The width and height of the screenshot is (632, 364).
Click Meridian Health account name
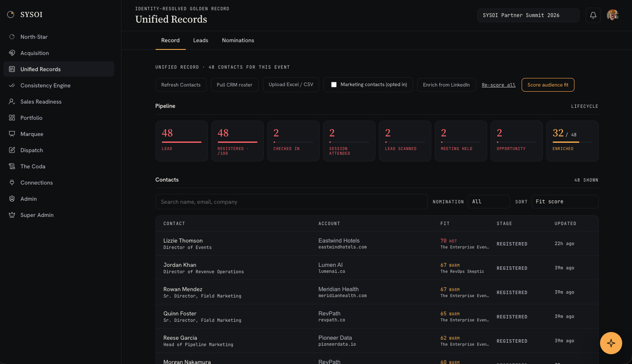(338, 289)
